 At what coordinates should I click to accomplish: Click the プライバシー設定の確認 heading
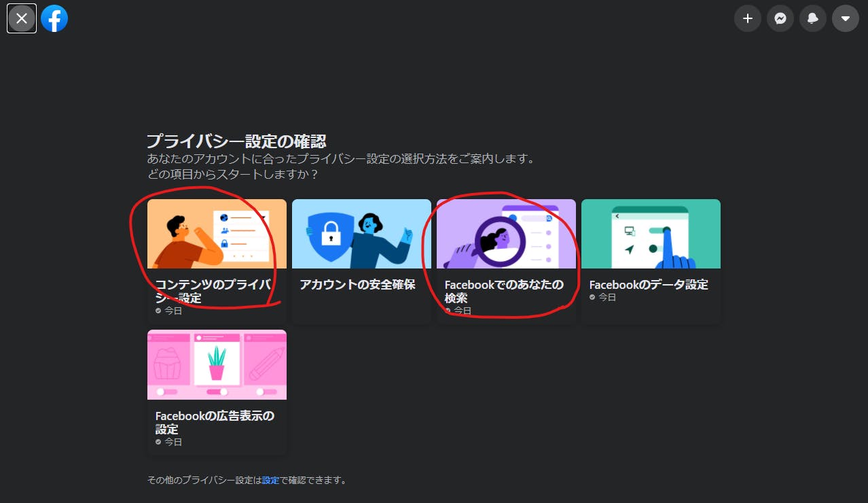237,141
